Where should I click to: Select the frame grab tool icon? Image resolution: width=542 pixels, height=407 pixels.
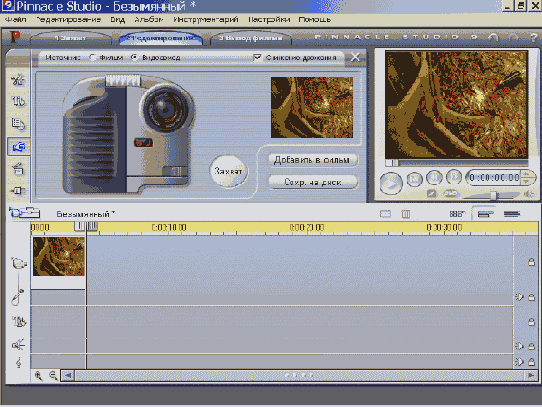[x=19, y=147]
